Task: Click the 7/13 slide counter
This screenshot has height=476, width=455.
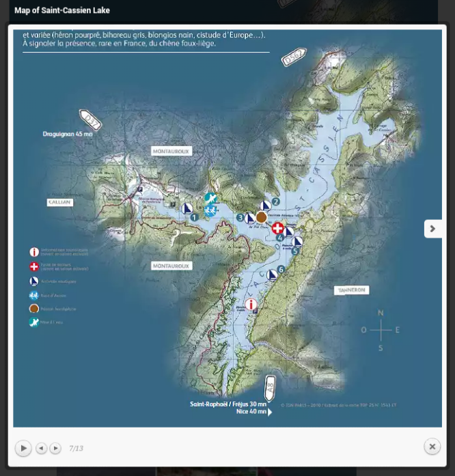Action: pyautogui.click(x=76, y=449)
